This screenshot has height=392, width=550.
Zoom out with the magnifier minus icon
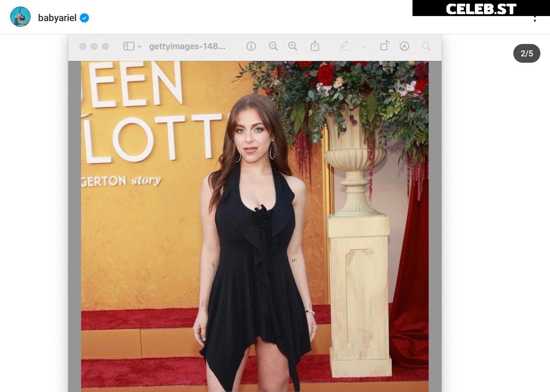(273, 46)
